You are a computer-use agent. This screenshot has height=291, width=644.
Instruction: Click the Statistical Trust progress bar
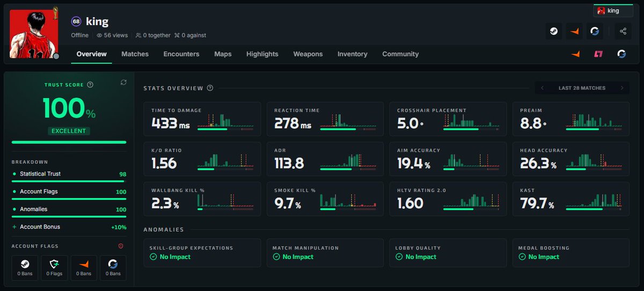[68, 181]
